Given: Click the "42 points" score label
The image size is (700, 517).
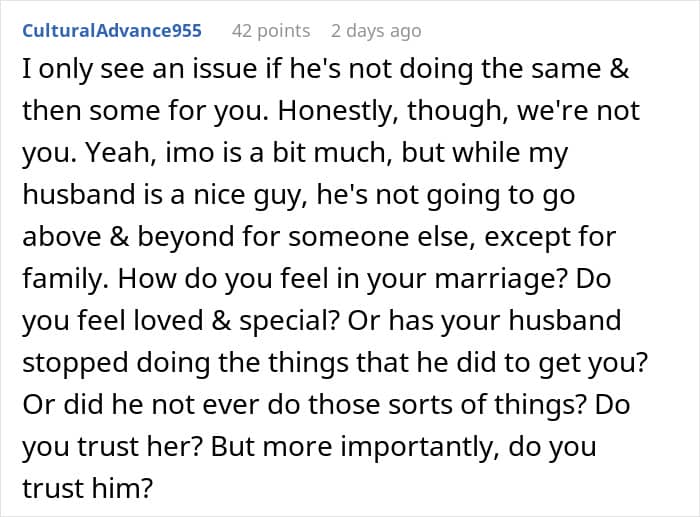Looking at the screenshot, I should pos(271,31).
